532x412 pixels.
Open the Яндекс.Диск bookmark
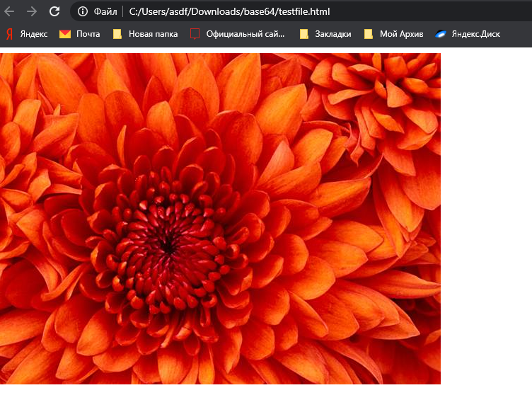point(468,34)
